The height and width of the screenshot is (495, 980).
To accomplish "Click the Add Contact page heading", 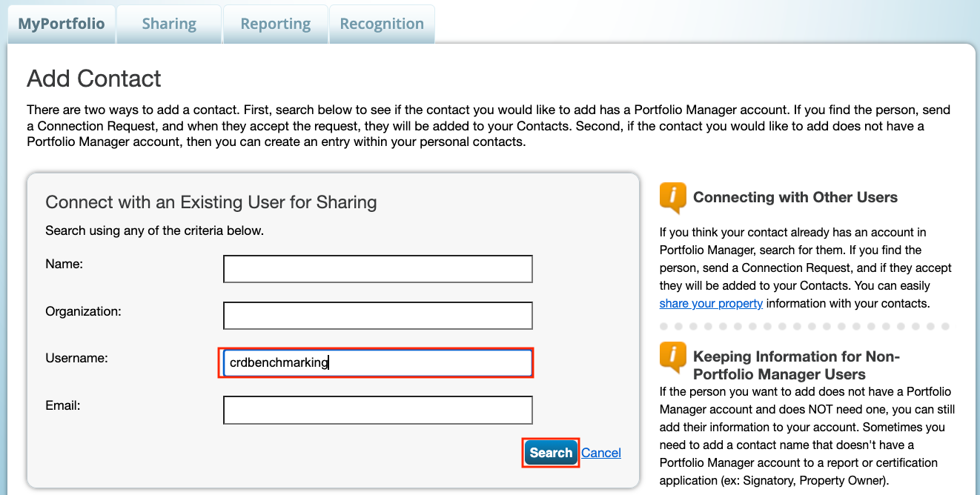I will [94, 79].
